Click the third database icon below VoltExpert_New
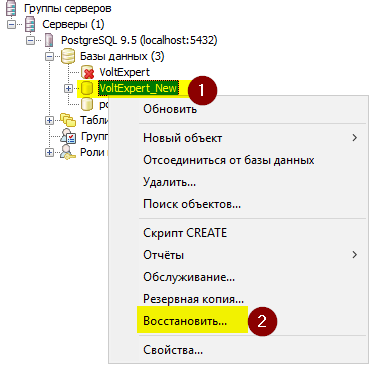Screen dimensions: 376x368 point(87,104)
